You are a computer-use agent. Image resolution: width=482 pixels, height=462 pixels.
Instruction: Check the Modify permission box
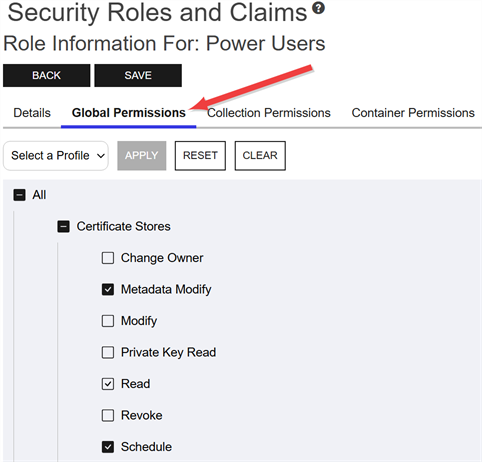pos(108,321)
